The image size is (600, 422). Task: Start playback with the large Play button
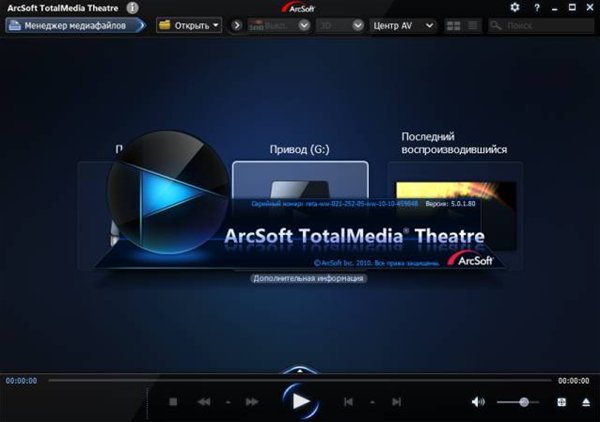click(x=301, y=401)
